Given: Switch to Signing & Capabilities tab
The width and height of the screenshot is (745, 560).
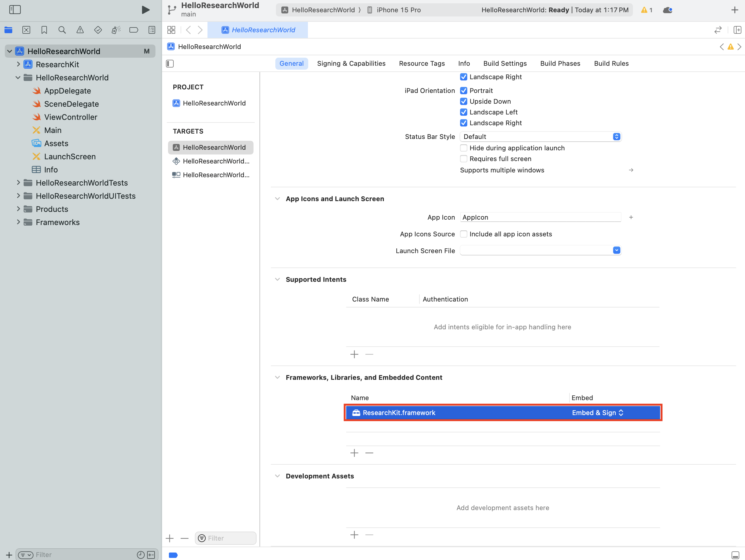Looking at the screenshot, I should (x=351, y=63).
